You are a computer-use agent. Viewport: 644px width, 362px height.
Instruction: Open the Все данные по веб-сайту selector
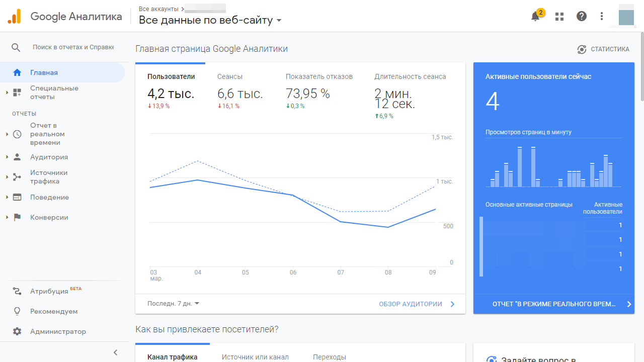coord(210,21)
